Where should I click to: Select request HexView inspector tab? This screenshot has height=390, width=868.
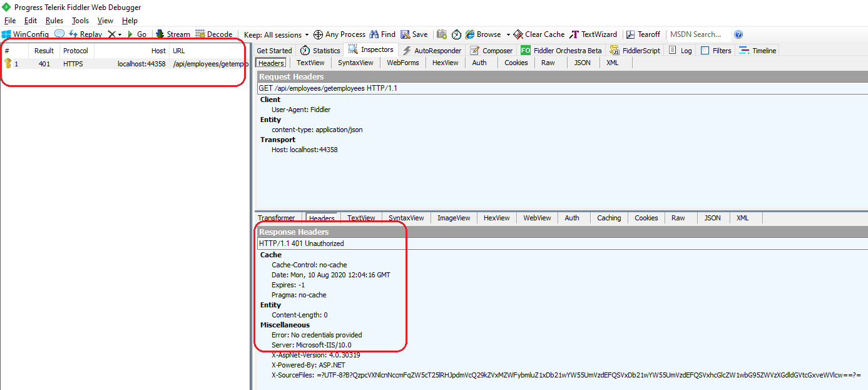click(445, 63)
